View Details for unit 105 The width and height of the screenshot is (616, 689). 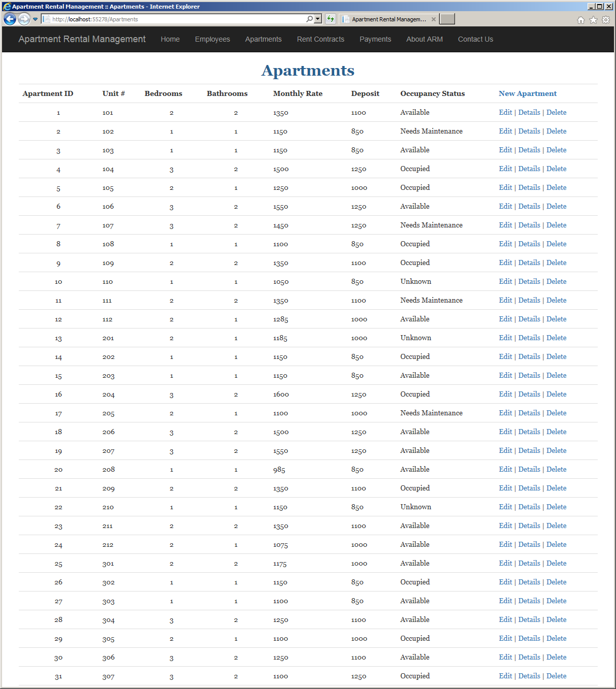coord(529,187)
